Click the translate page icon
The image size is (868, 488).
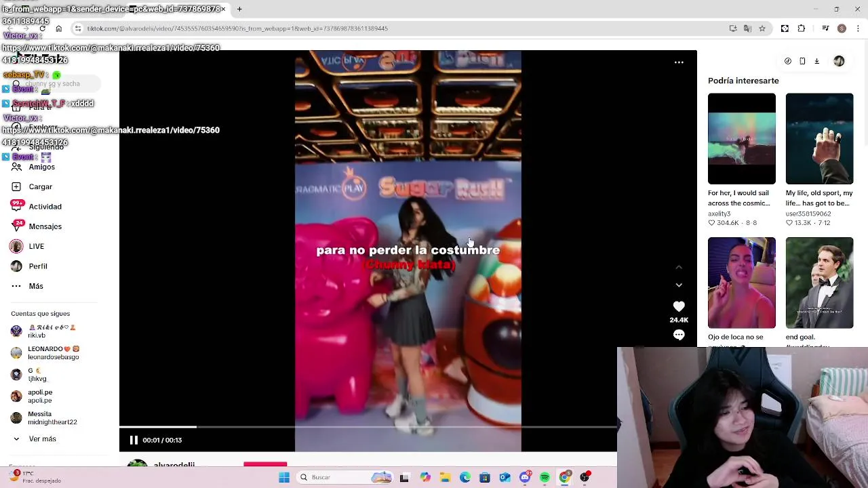click(x=747, y=28)
